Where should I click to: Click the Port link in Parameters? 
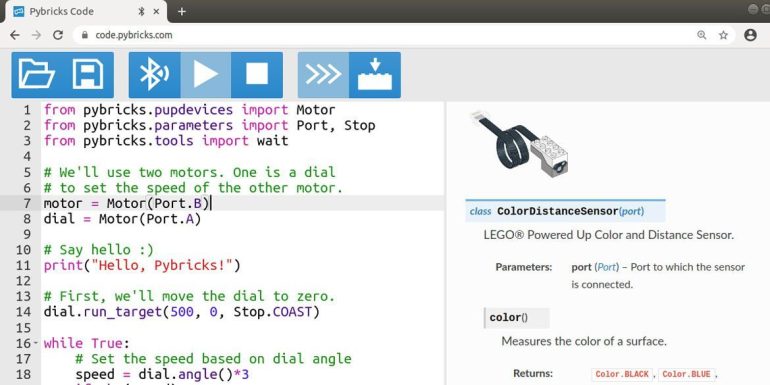(606, 267)
